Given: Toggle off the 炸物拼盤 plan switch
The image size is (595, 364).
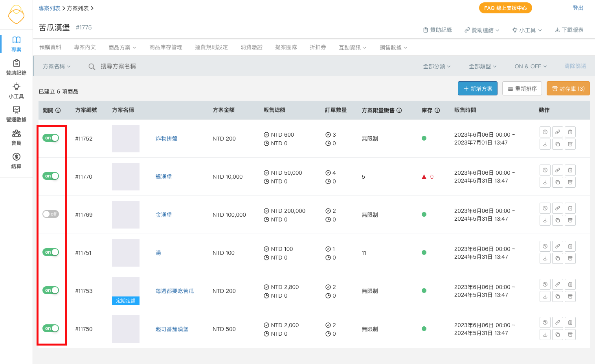Looking at the screenshot, I should click(x=51, y=138).
